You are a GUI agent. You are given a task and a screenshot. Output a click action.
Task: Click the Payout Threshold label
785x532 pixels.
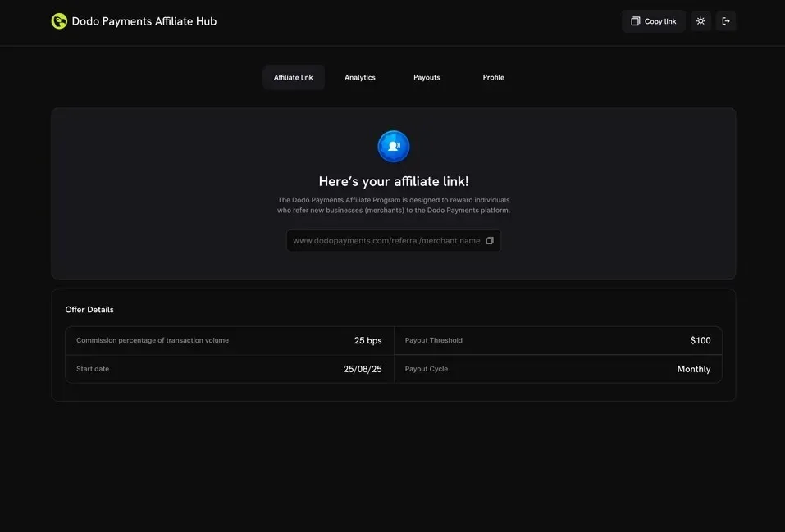click(x=434, y=340)
